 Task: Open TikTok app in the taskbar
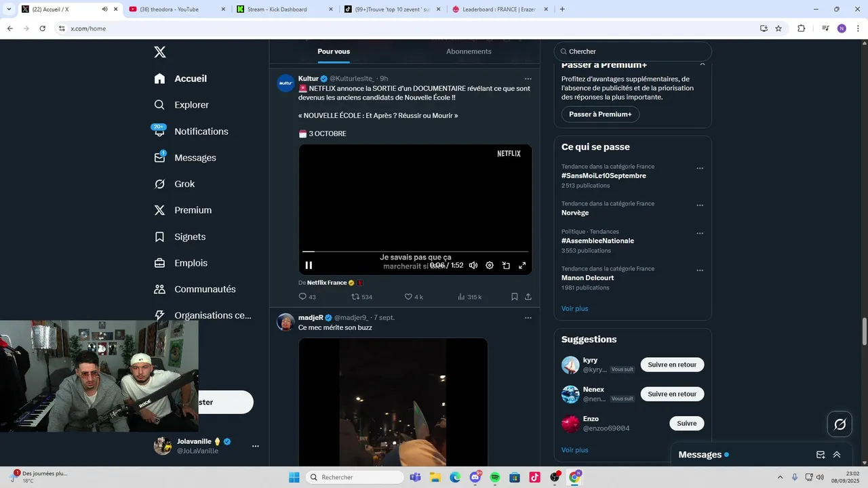coord(534,477)
